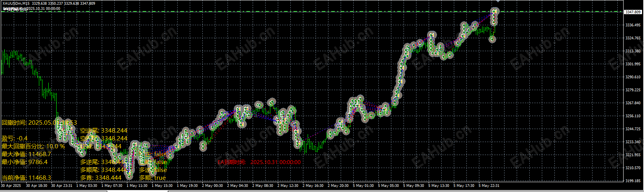644x192 pixels.
Task: Click the 3233.340 price axis label
Action: tap(633, 142)
